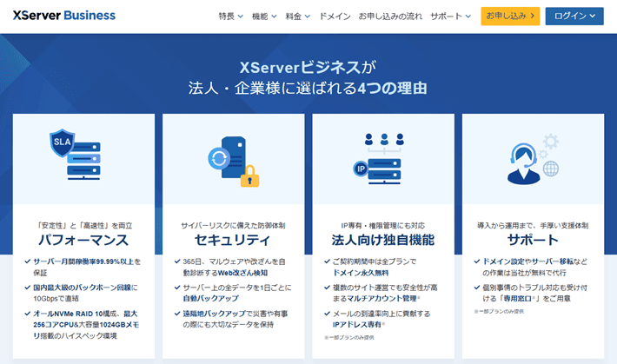Open the XServer Business logo link
Viewport: 617px width, 364px height.
[64, 16]
